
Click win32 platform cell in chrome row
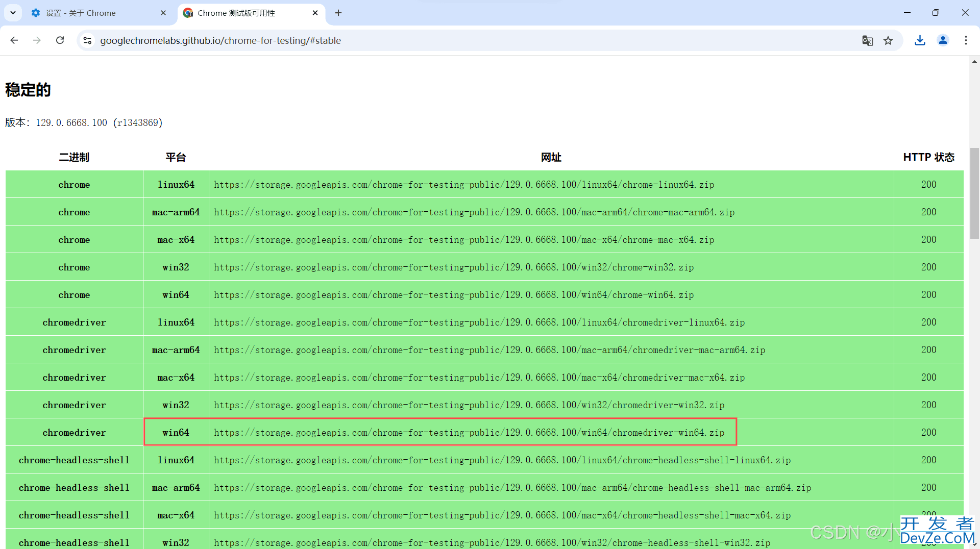pos(176,267)
